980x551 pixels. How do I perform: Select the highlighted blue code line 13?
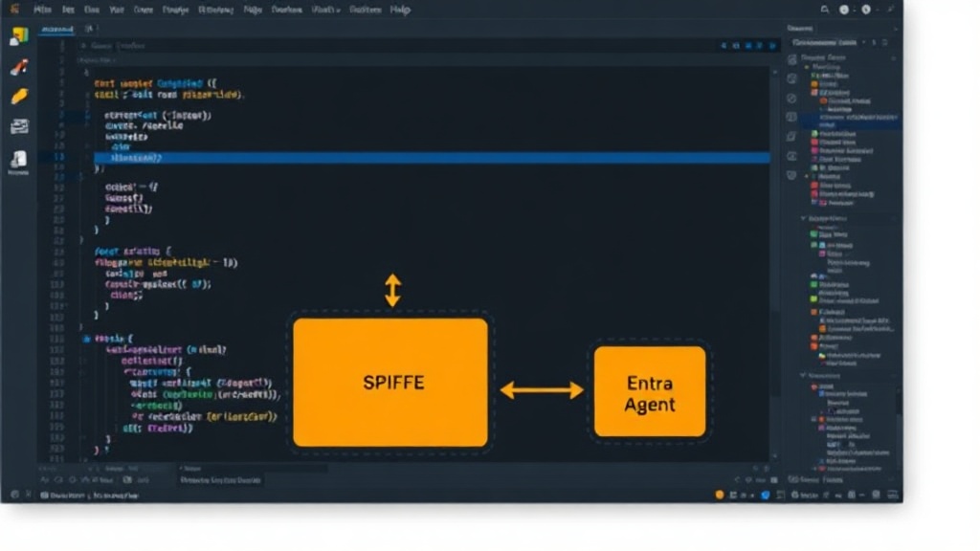pyautogui.click(x=432, y=158)
